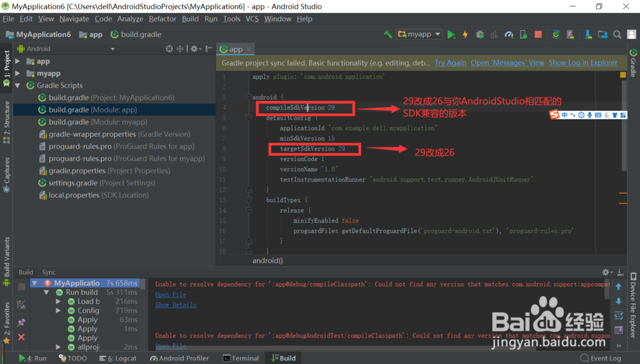Click Open 'Messages' View link

coord(508,63)
